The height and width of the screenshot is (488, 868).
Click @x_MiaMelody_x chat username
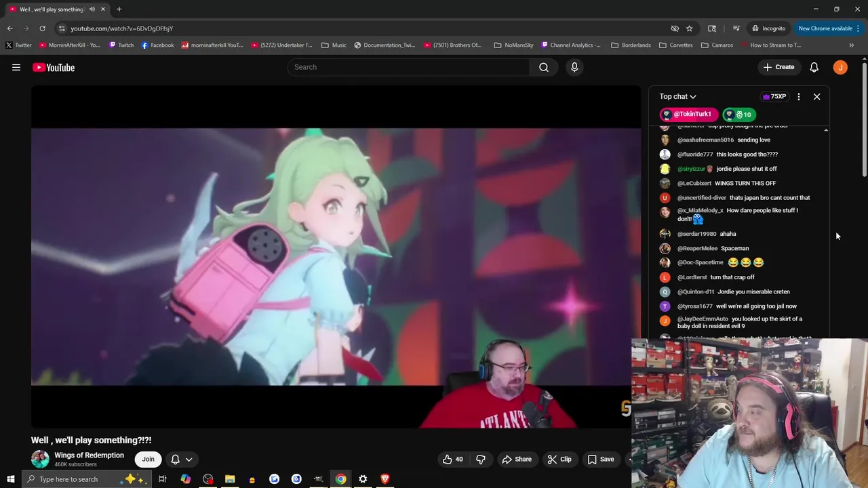coord(701,211)
